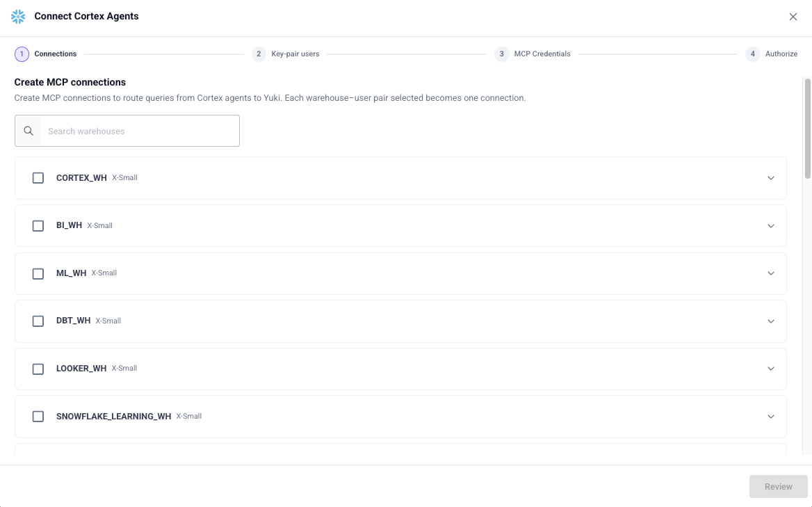Check the SNOWFLAKE_LEARNING_WH checkbox
The width and height of the screenshot is (812, 507).
pyautogui.click(x=38, y=417)
